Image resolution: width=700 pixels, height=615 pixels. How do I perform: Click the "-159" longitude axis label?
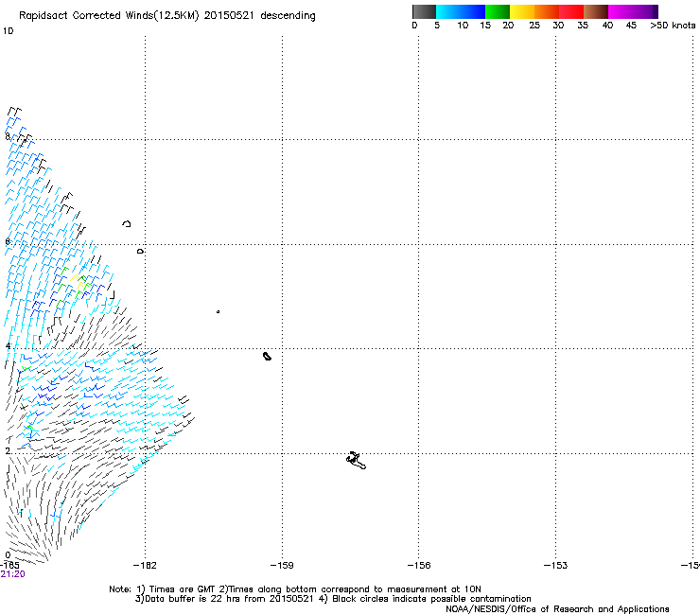[x=282, y=566]
